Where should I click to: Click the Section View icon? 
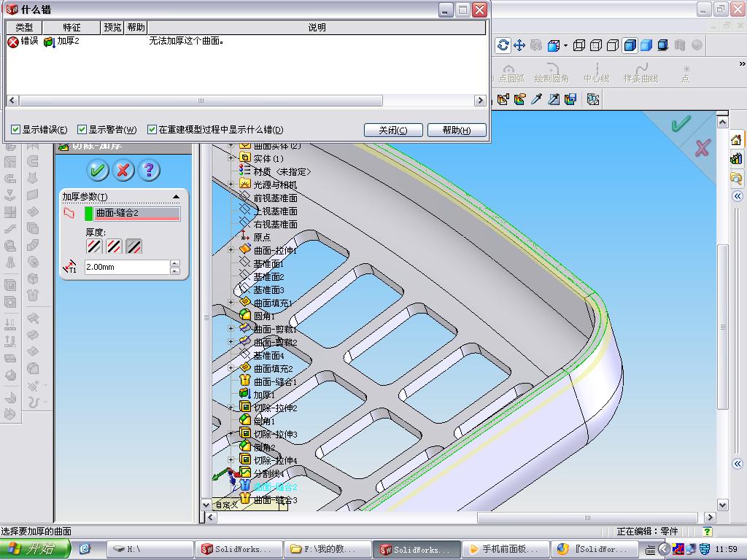(x=680, y=45)
